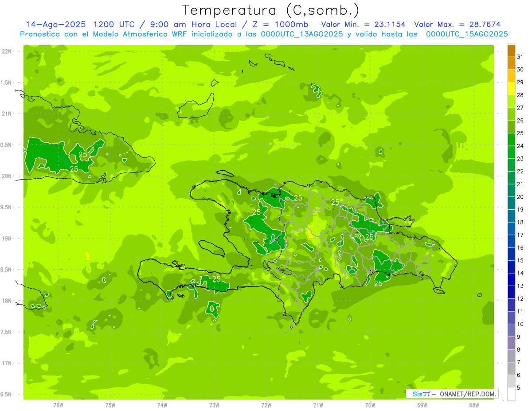Screen dimensions: 532x411
Task: Click the '76W' longitude axis label
Action: point(58,405)
